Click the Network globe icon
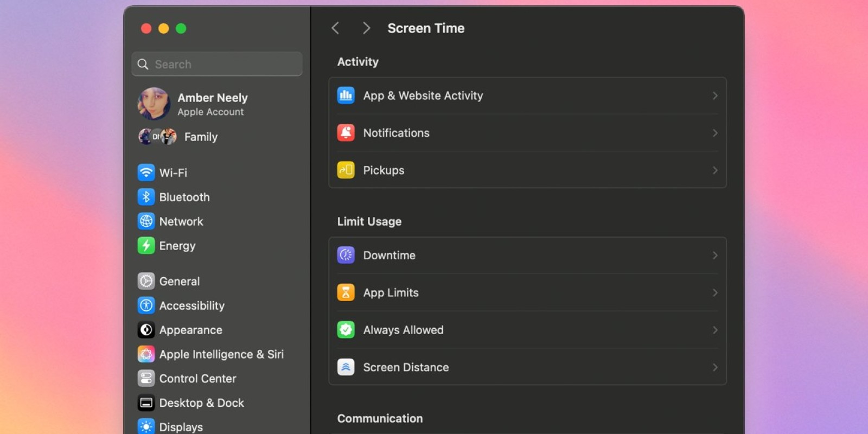The image size is (868, 434). tap(146, 221)
